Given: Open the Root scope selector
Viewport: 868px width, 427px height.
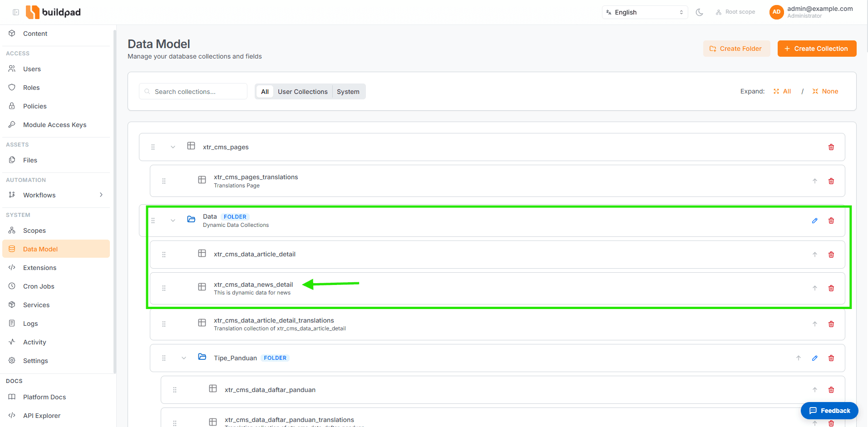Looking at the screenshot, I should click(x=735, y=12).
